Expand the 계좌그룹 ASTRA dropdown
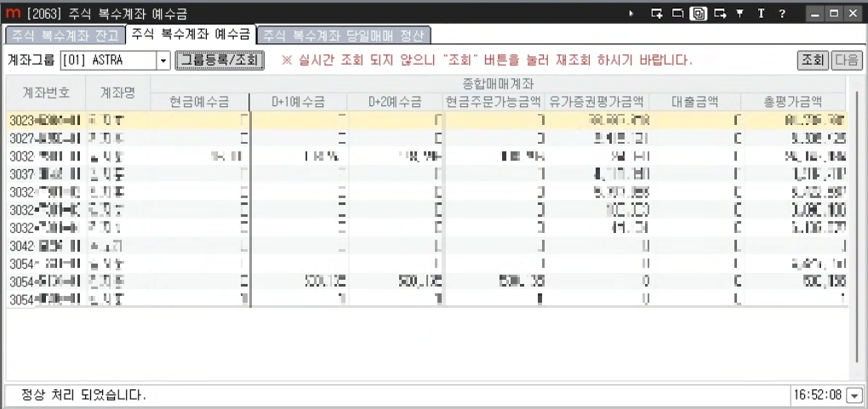The height and width of the screenshot is (409, 868). coord(163,60)
